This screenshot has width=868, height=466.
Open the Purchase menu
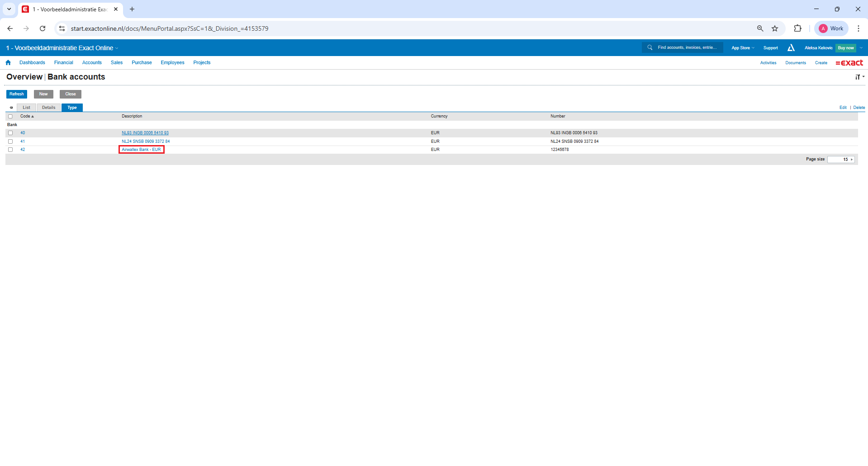tap(142, 62)
